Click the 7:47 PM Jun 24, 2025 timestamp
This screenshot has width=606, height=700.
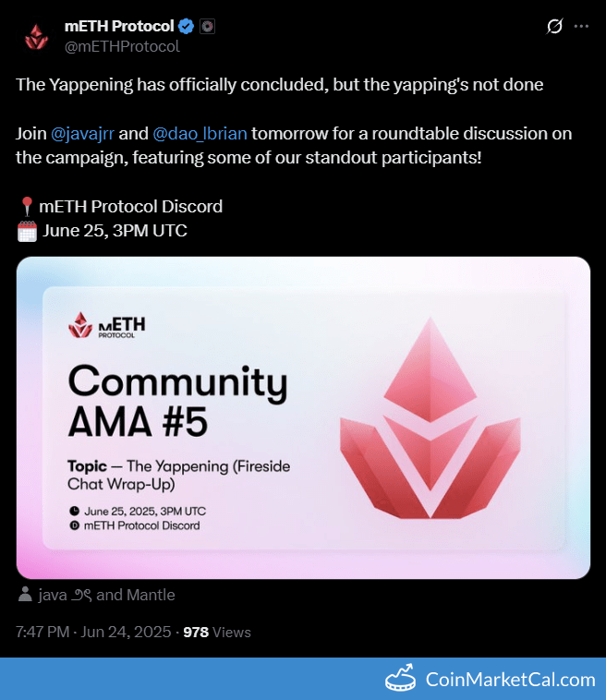click(93, 633)
